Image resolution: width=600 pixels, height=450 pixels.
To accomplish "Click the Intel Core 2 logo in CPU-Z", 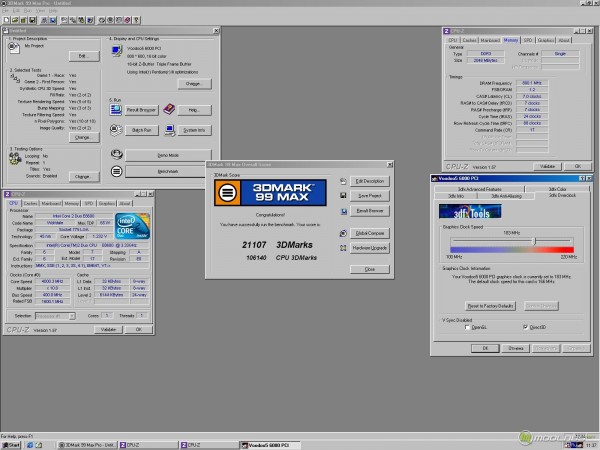I will click(x=132, y=226).
